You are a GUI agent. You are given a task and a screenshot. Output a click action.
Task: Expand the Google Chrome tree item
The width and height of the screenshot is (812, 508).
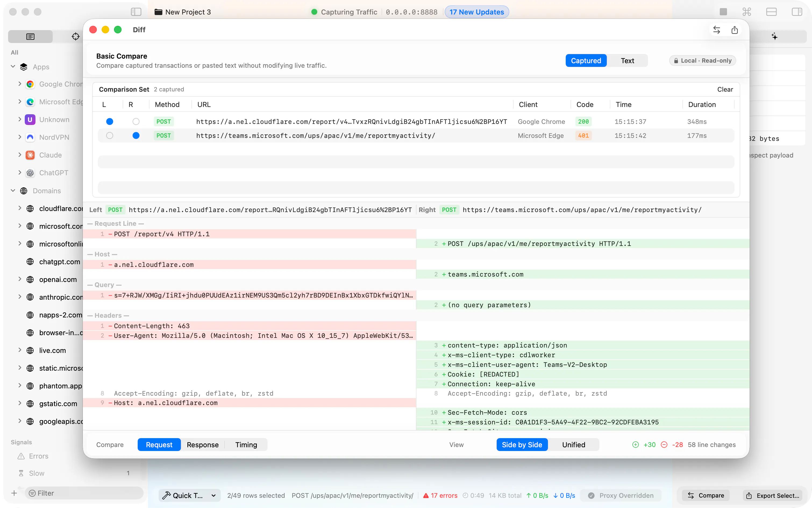[19, 84]
